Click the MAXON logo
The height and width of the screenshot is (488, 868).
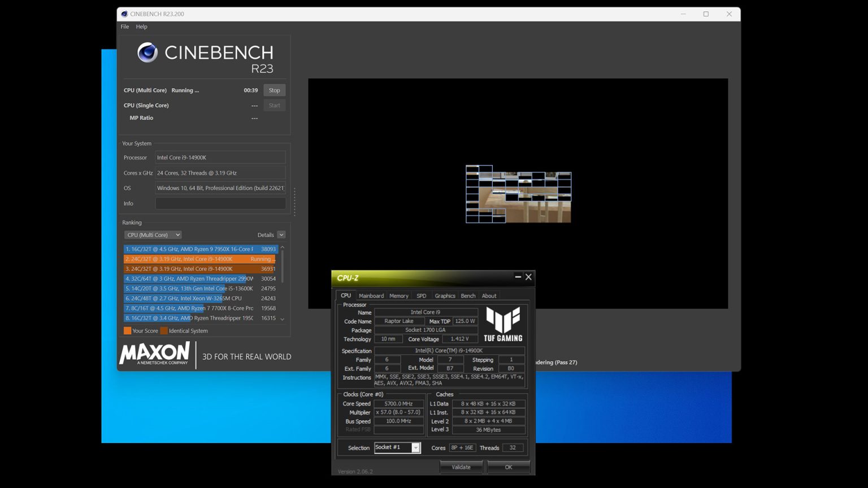[154, 354]
